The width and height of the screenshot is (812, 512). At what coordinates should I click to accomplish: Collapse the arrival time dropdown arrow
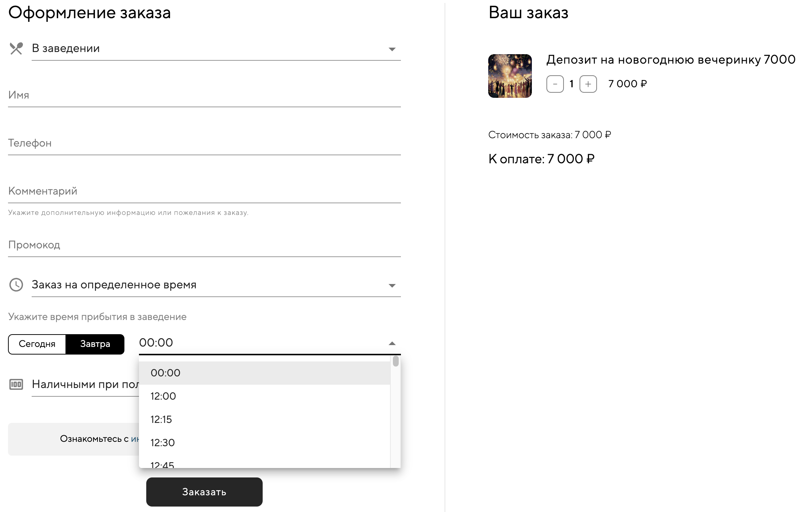coord(392,343)
